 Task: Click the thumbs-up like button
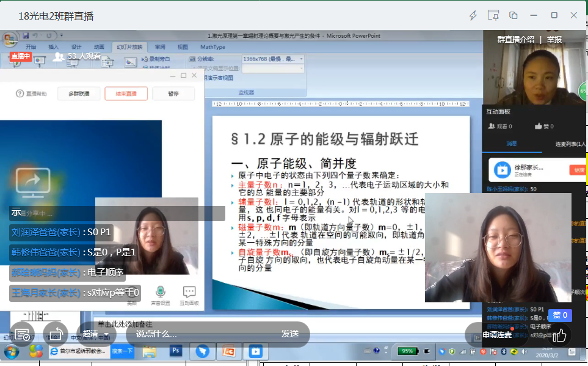coord(559,335)
